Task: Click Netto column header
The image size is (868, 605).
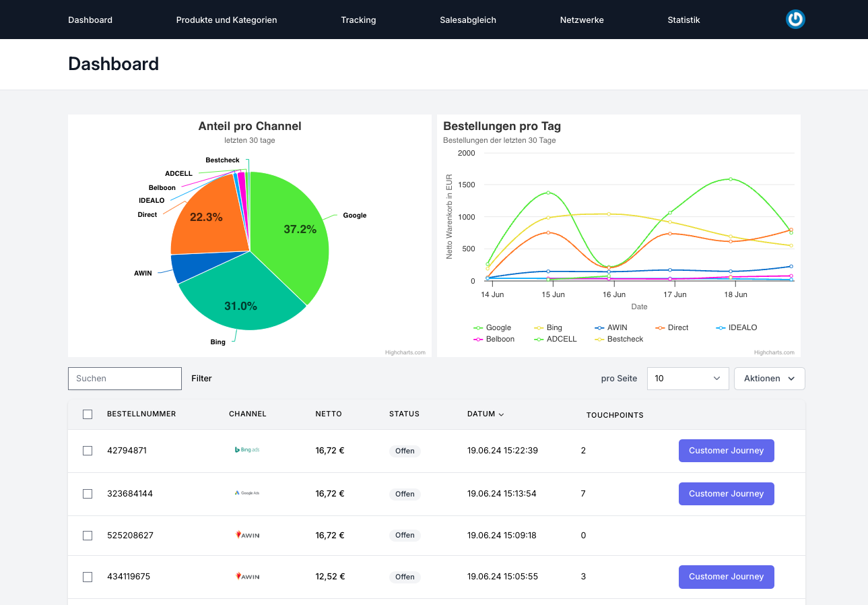Action: pyautogui.click(x=329, y=414)
